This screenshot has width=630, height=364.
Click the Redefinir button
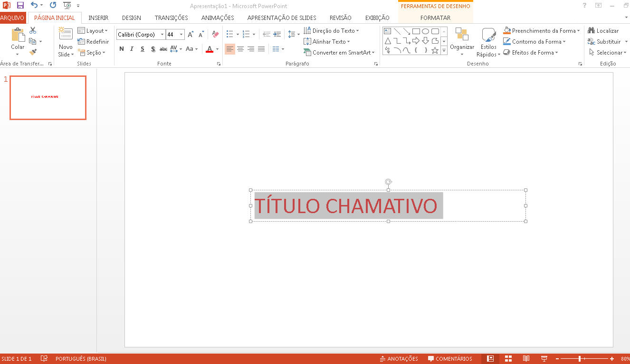tap(93, 42)
